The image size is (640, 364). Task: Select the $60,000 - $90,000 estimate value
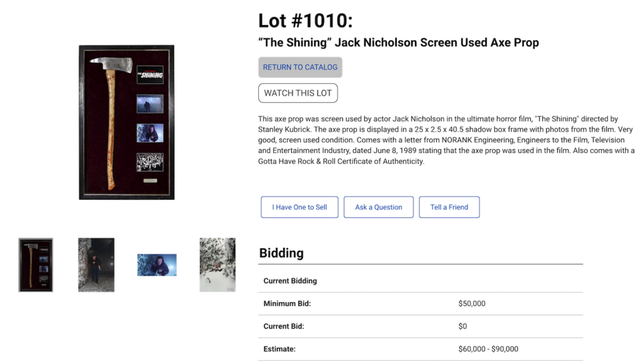(x=488, y=349)
